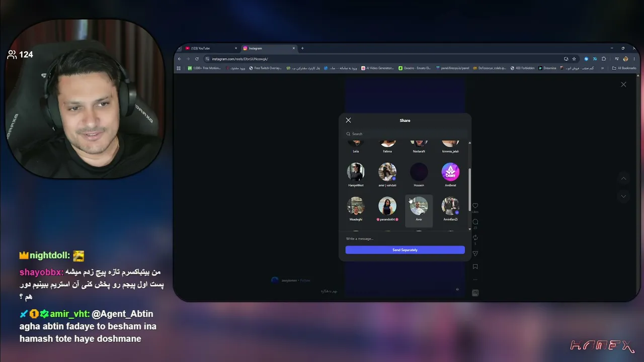The width and height of the screenshot is (644, 362).
Task: Choose parandokht as recipient
Action: coord(387,209)
